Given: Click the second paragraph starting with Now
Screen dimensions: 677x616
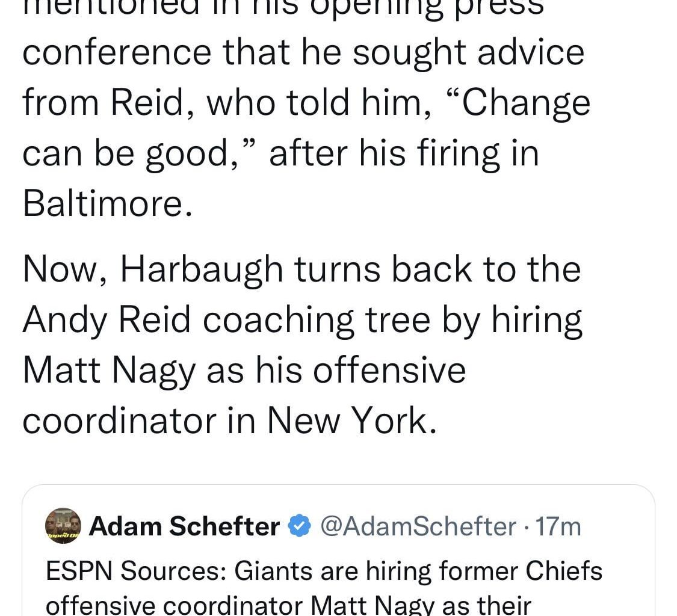Looking at the screenshot, I should 301,319.
